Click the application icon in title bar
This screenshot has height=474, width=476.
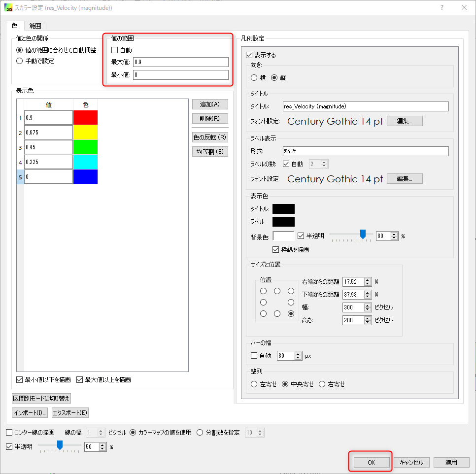click(8, 7)
